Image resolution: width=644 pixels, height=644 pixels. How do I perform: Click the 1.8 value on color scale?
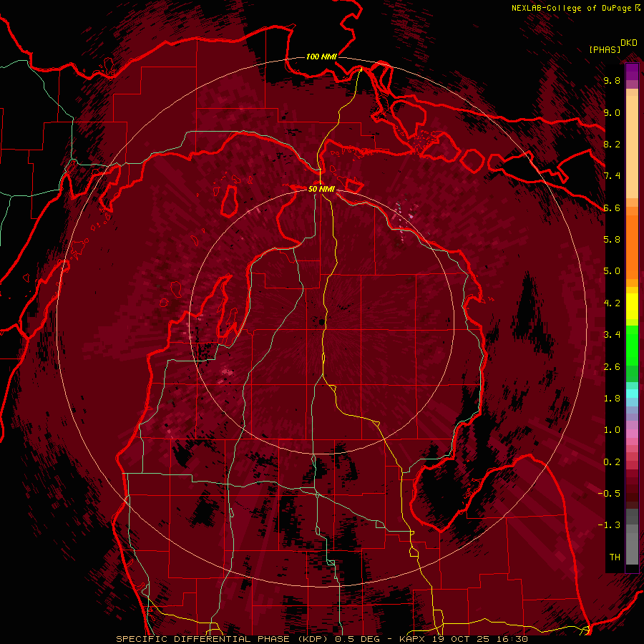[x=612, y=399]
